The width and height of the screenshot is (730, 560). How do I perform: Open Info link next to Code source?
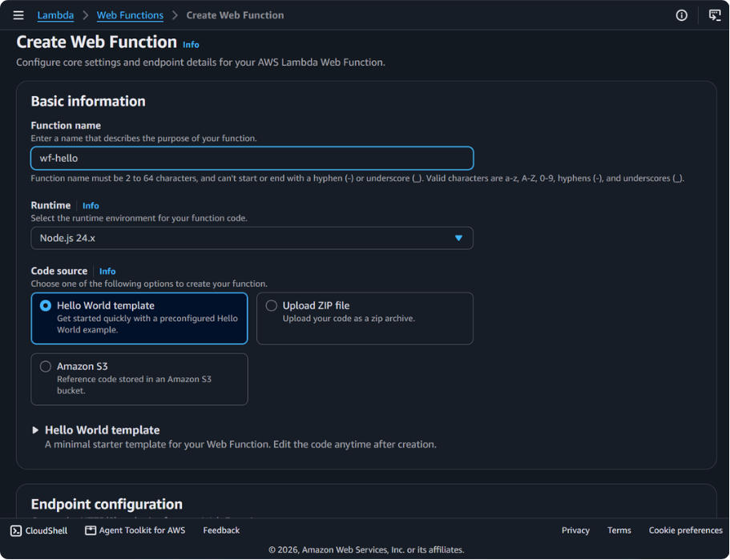[107, 272]
